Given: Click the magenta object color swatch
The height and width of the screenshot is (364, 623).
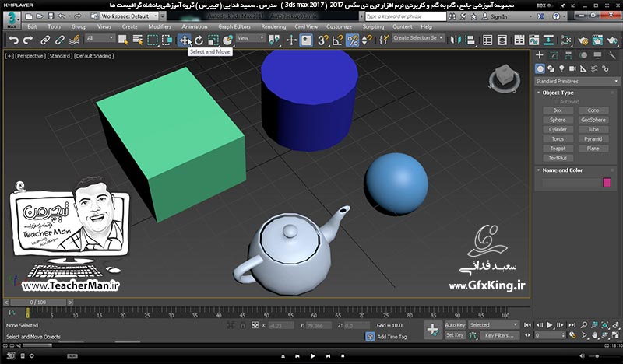Looking at the screenshot, I should point(607,183).
